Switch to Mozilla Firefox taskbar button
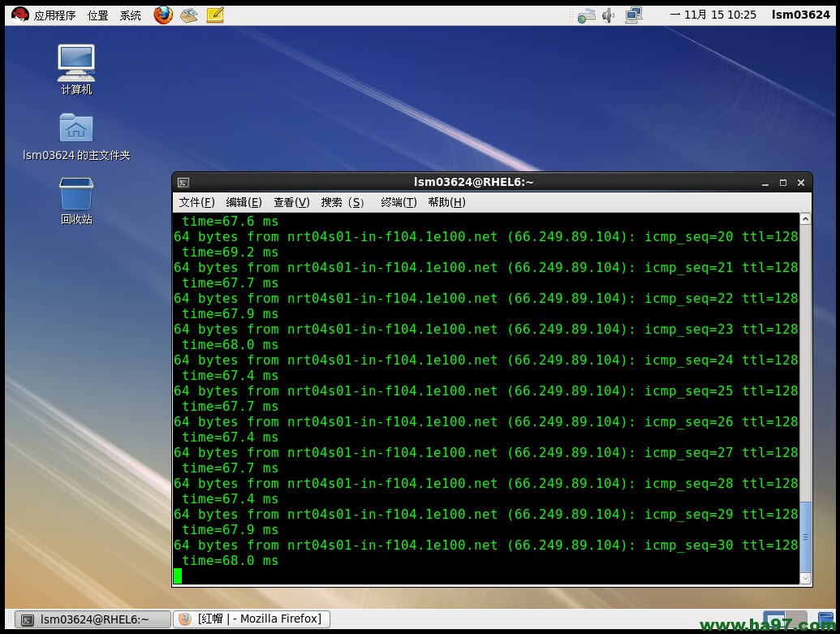This screenshot has height=634, width=840. (x=252, y=619)
